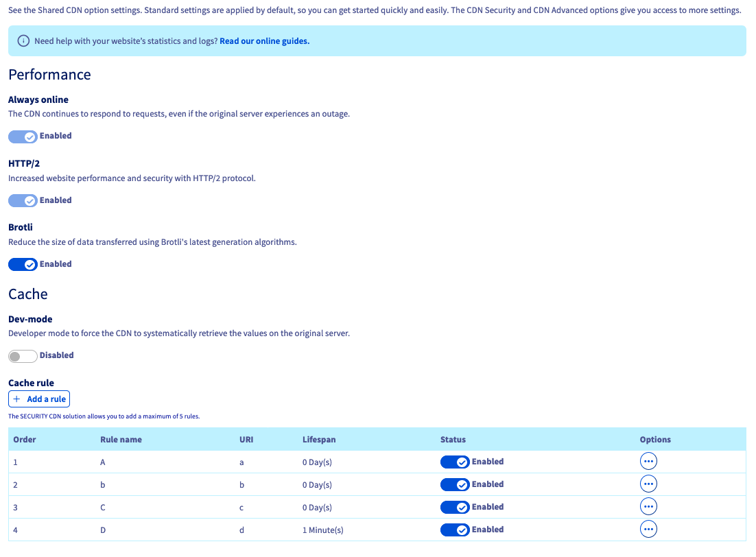756x557 pixels.
Task: Click the Lifespan column header
Action: coord(319,440)
